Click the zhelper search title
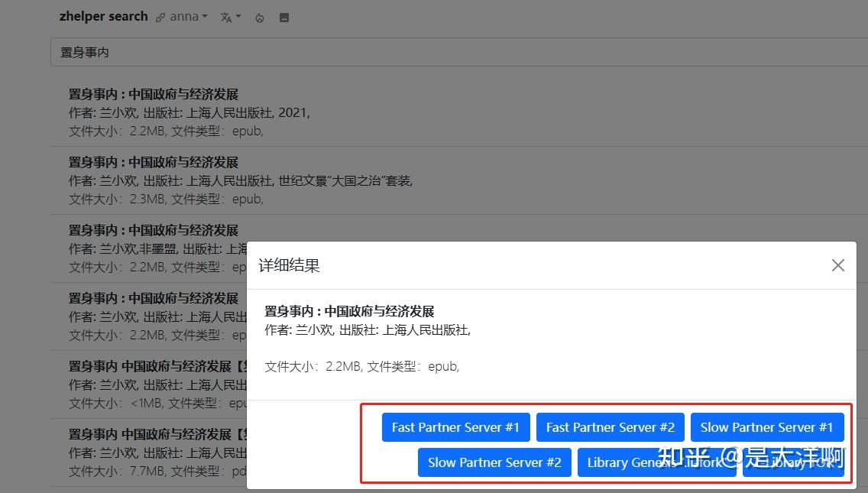The height and width of the screenshot is (493, 868). tap(103, 16)
